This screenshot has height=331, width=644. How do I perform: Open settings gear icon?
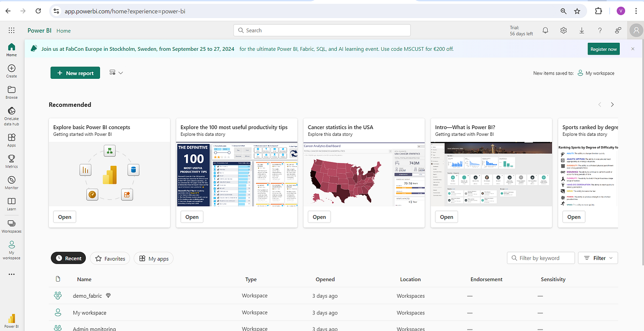563,30
